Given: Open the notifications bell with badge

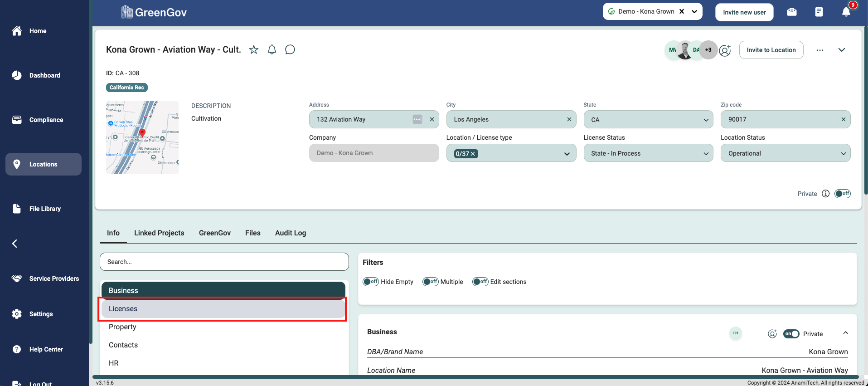Looking at the screenshot, I should (x=846, y=12).
